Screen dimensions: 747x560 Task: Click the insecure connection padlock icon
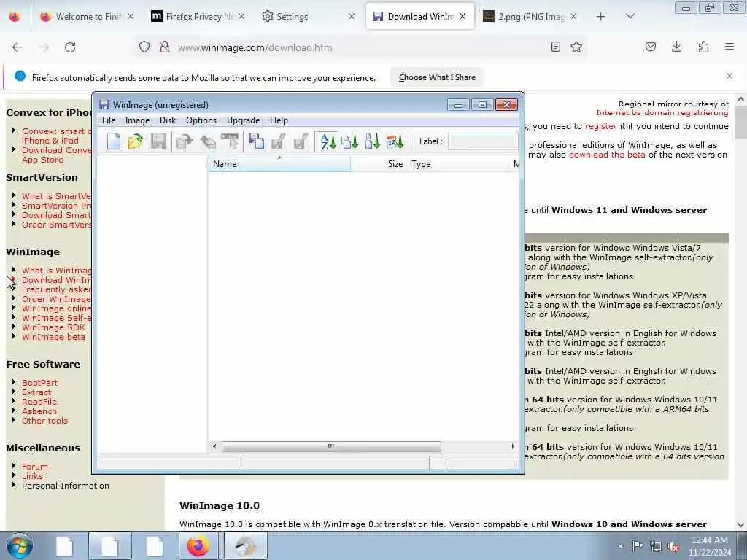click(x=165, y=47)
